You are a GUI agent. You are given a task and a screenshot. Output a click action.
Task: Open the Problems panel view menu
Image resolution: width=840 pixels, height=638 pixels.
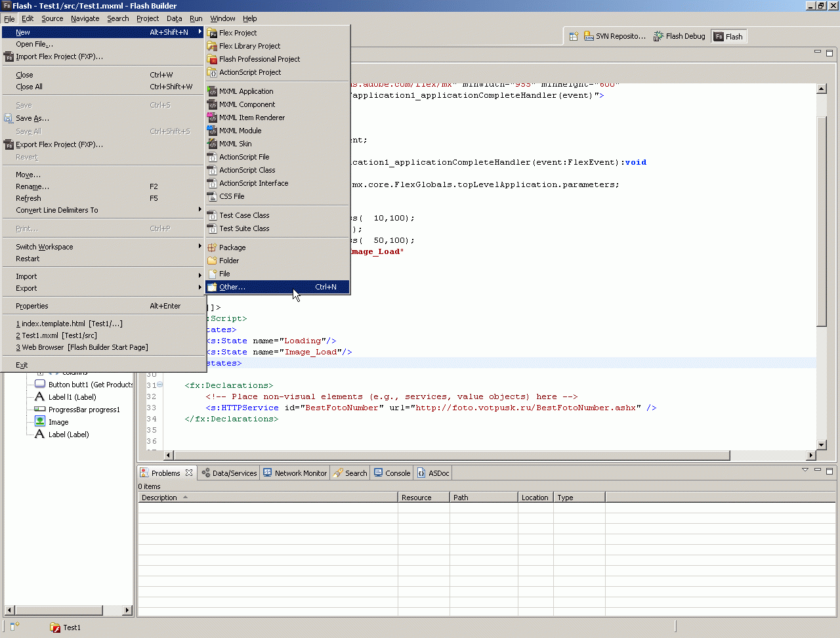(805, 470)
